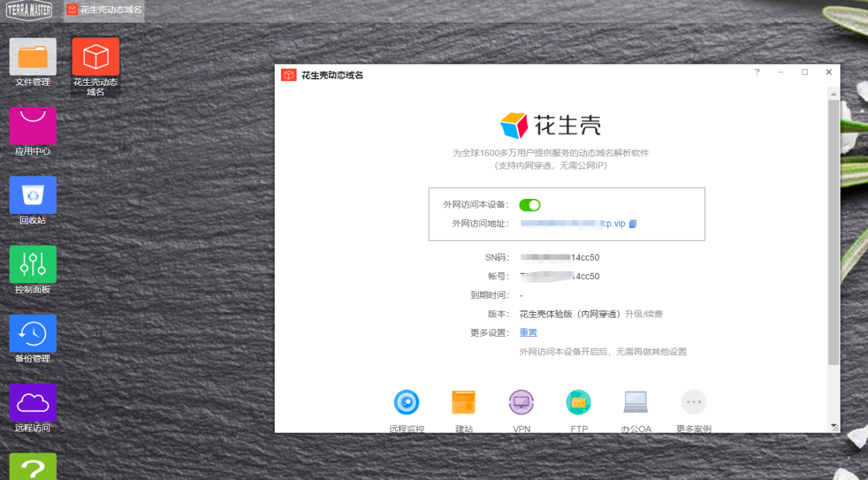Open the 更多案例 ellipsis icon
The width and height of the screenshot is (868, 480).
tap(693, 403)
